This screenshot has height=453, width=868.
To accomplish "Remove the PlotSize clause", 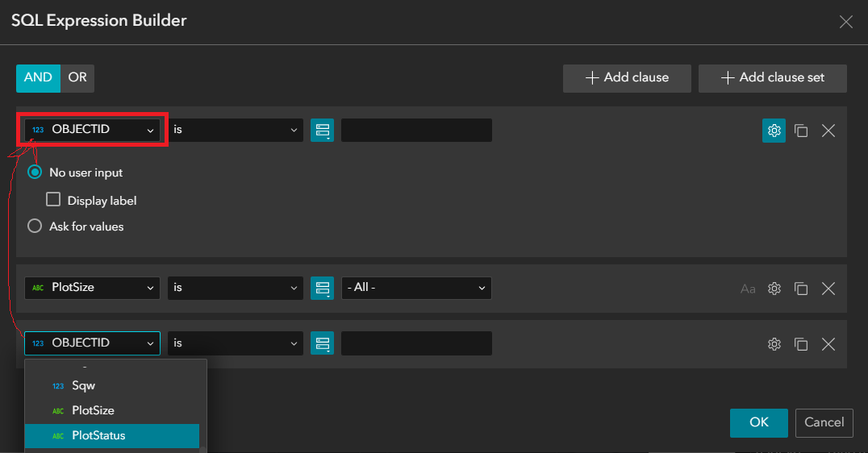I will tap(828, 289).
